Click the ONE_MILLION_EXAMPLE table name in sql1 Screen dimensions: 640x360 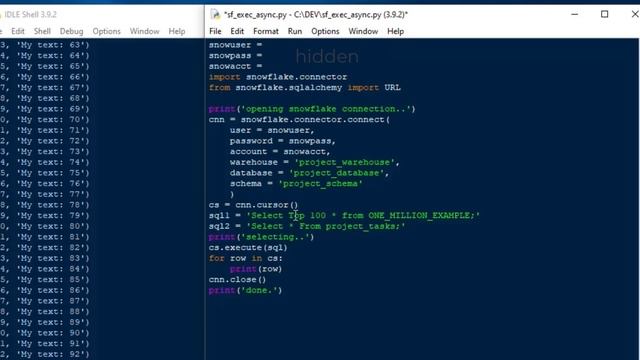click(419, 216)
